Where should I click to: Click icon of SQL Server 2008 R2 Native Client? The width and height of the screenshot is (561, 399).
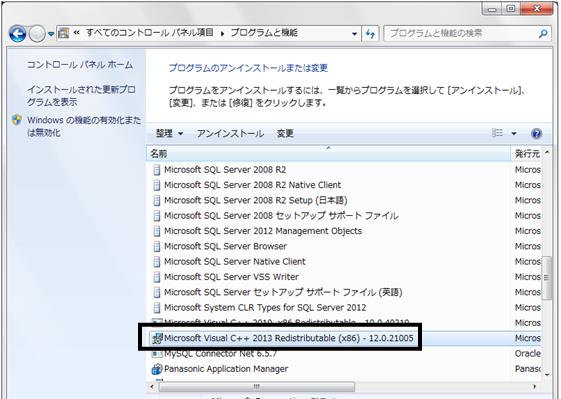(x=157, y=185)
